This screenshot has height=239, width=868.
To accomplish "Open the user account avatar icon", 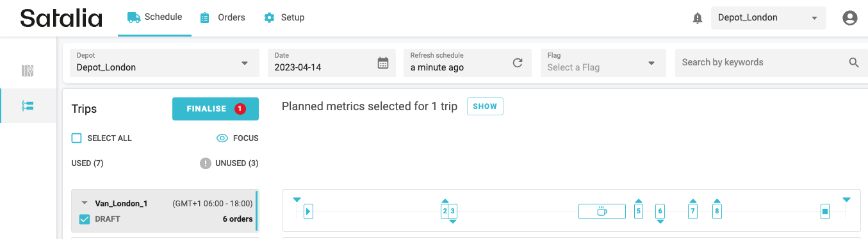I will [850, 18].
